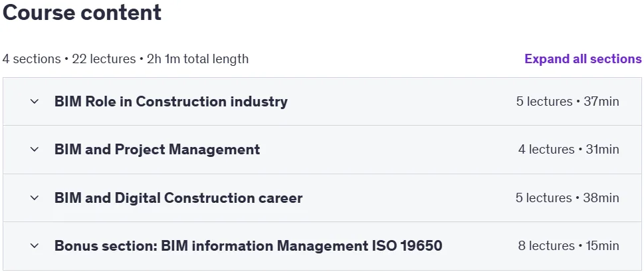
Task: Click the 15min duration label
Action: [x=603, y=245]
